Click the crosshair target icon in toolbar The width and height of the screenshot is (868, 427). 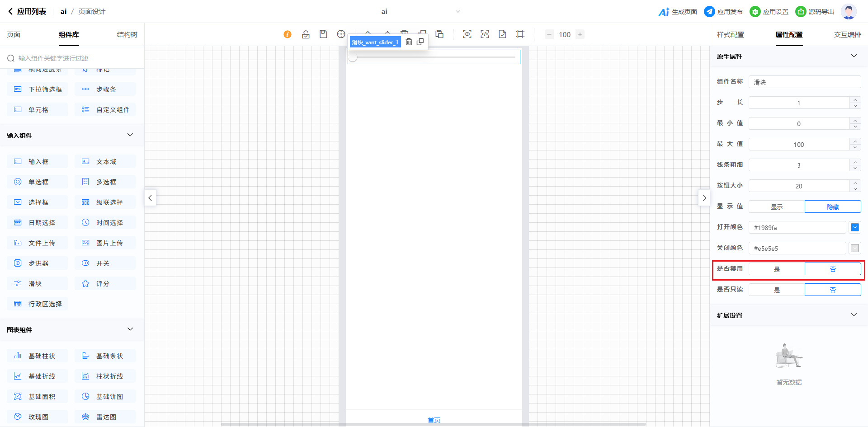(341, 34)
